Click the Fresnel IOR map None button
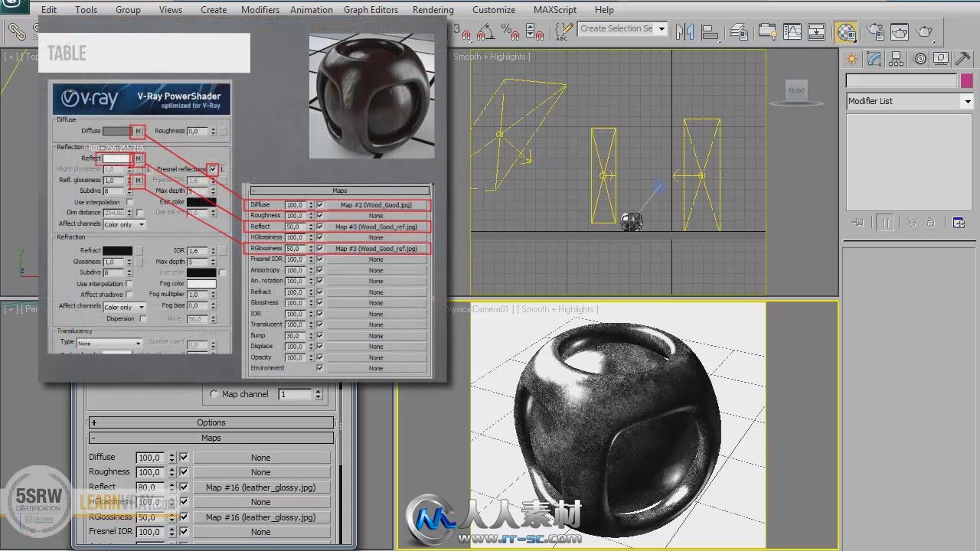The height and width of the screenshot is (551, 980). (x=261, y=532)
